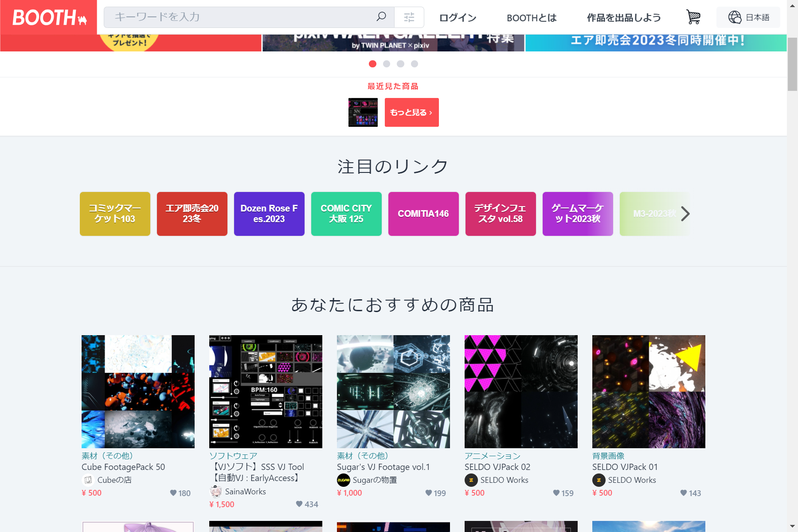Expand featured links with right chevron
Viewport: 798px width, 532px height.
coord(685,214)
